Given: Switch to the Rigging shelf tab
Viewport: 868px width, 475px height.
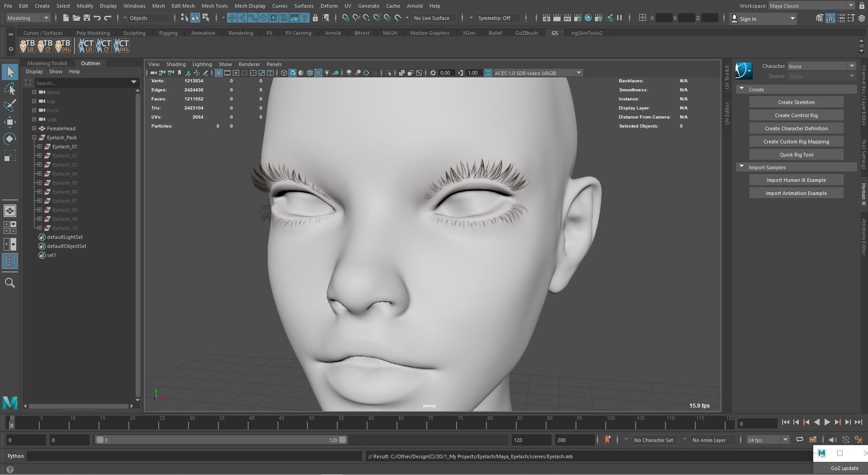Looking at the screenshot, I should pyautogui.click(x=168, y=33).
